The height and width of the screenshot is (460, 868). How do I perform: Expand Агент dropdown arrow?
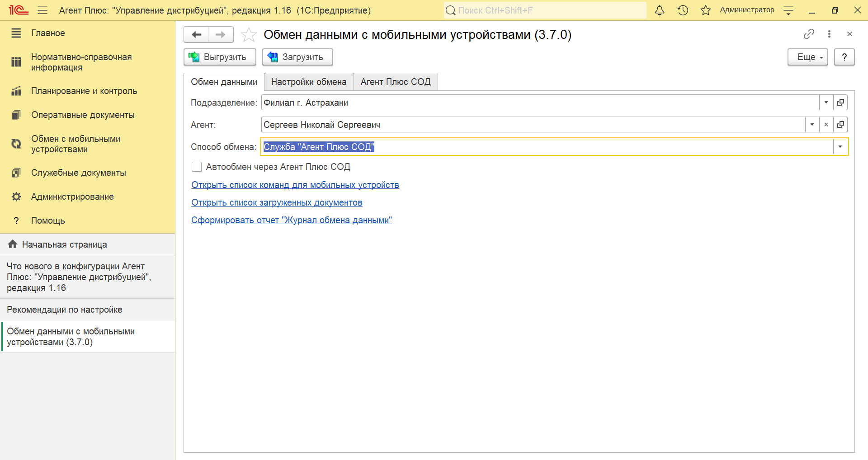812,125
